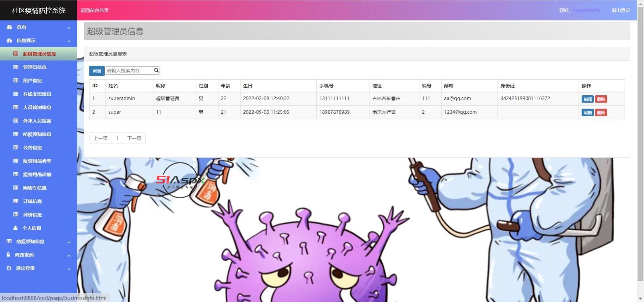Edit the super row

coord(587,113)
